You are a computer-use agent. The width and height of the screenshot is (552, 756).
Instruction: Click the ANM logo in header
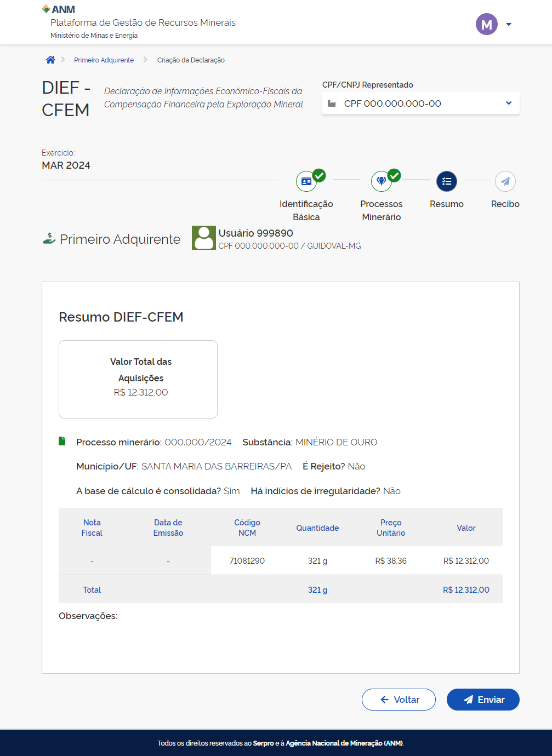[x=59, y=9]
